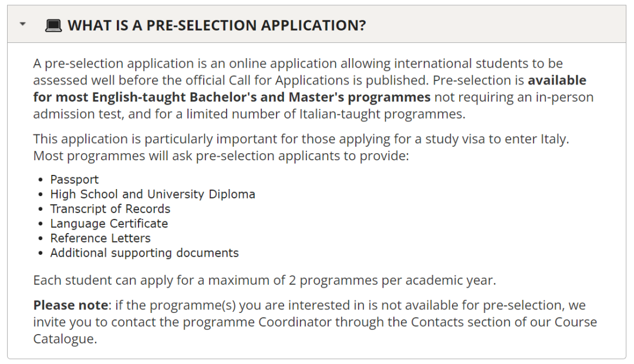Click the 'Additional supporting documents' item
The width and height of the screenshot is (634, 364).
[x=144, y=253]
